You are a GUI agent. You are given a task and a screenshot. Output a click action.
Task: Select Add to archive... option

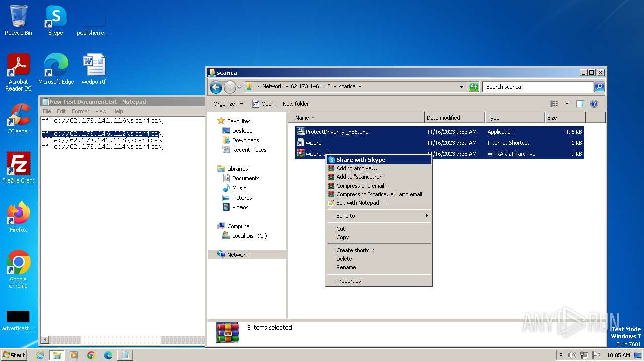coord(379,168)
